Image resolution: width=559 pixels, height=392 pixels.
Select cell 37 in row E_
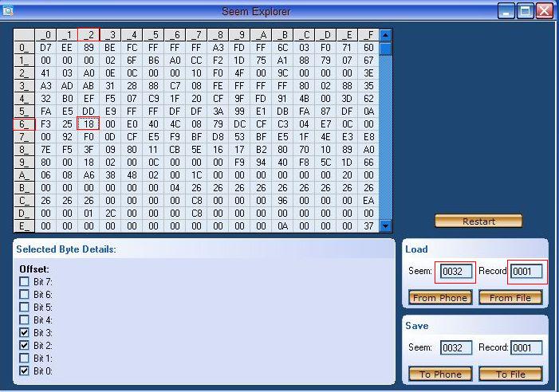(368, 226)
